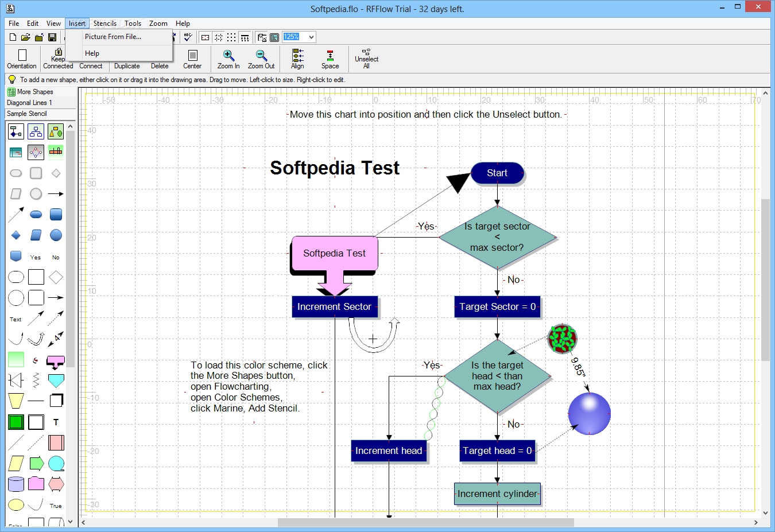
Task: Select the blue org chart stencil icon
Action: (x=36, y=131)
